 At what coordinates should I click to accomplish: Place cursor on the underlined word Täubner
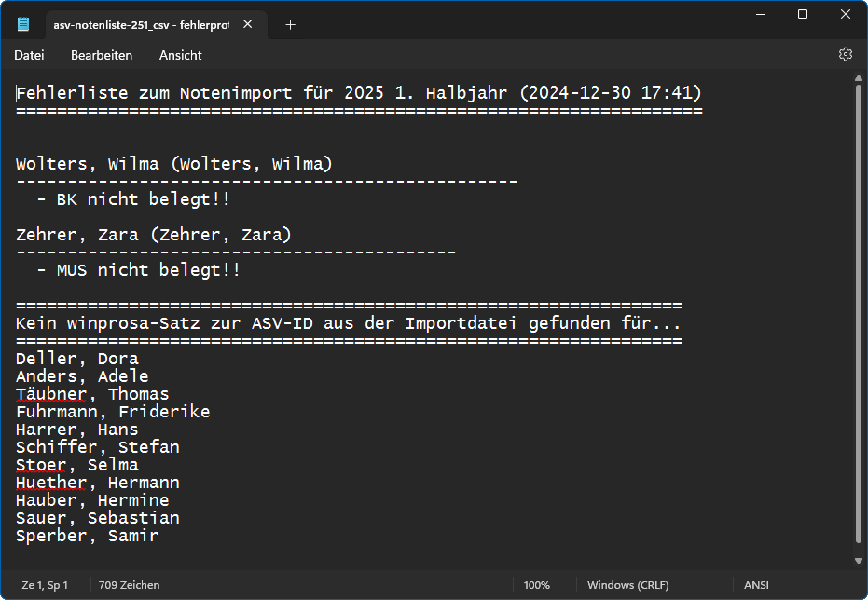[x=51, y=394]
